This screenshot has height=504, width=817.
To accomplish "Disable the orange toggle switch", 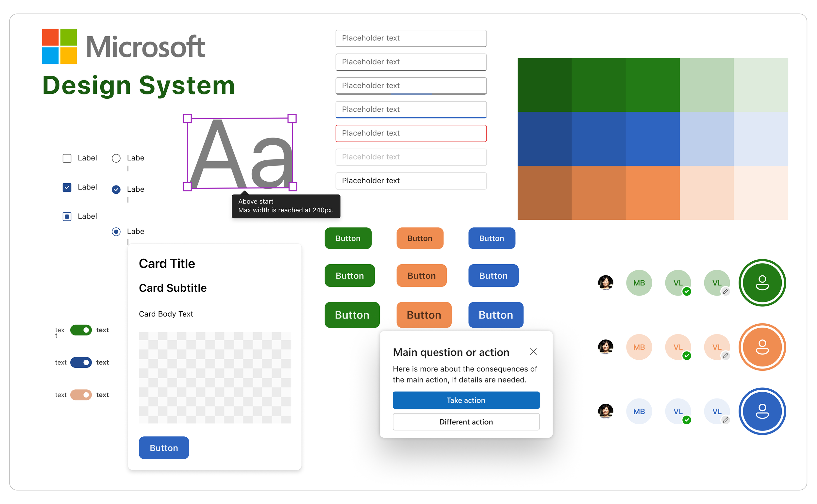I will (x=81, y=395).
